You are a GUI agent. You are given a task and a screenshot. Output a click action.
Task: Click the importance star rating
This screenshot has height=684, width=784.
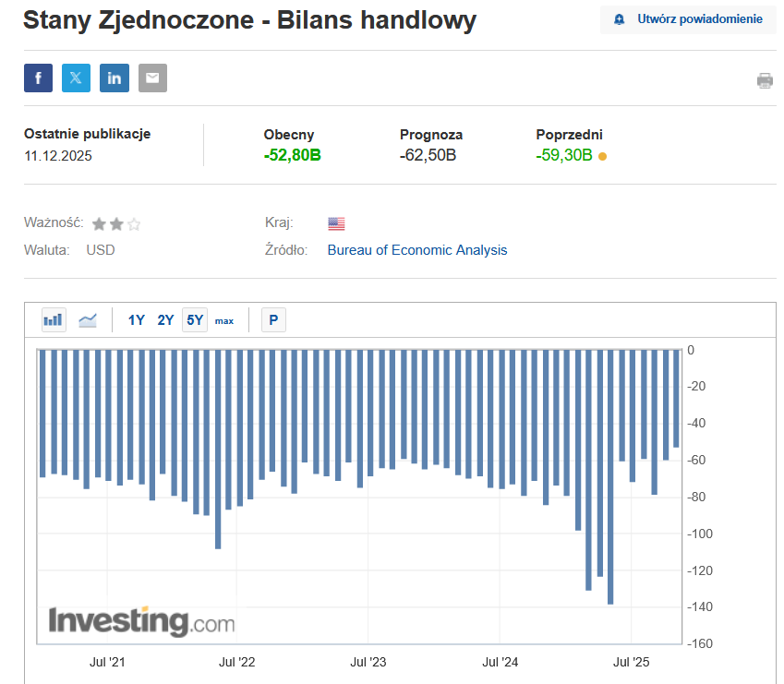click(x=116, y=223)
